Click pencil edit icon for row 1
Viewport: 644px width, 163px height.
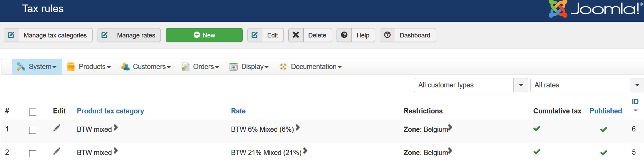point(57,128)
